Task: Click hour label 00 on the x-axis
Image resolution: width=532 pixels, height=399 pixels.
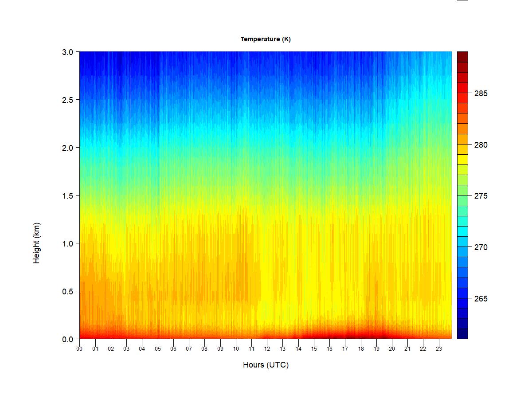Action: pyautogui.click(x=79, y=349)
